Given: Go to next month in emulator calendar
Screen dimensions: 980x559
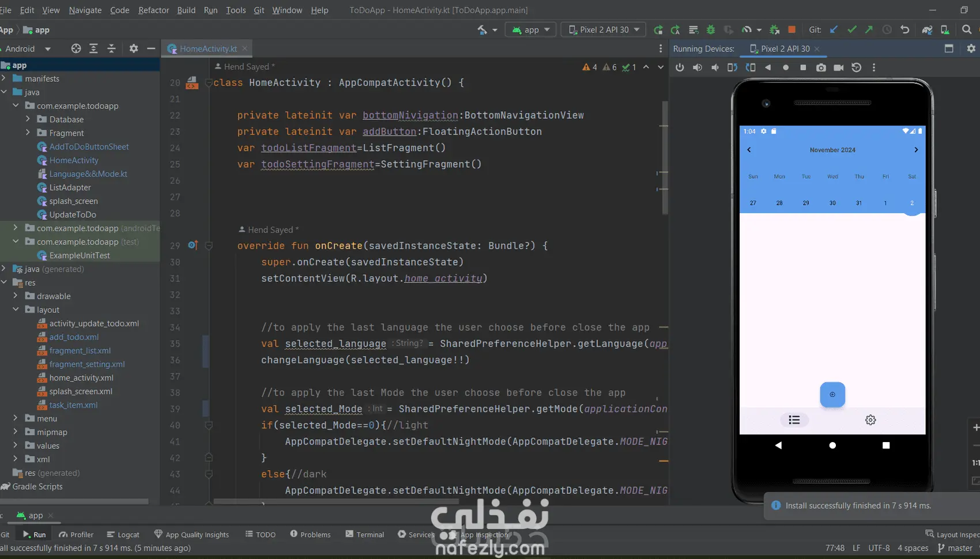Looking at the screenshot, I should 916,150.
